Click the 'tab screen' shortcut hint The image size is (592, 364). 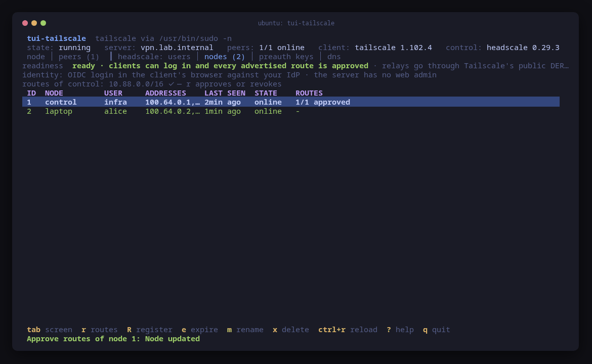[x=50, y=330]
